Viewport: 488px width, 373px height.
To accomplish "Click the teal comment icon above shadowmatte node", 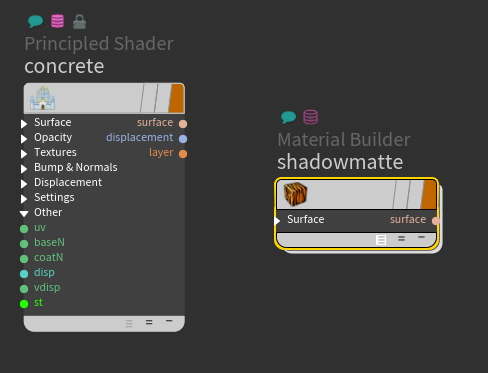I will pos(288,117).
